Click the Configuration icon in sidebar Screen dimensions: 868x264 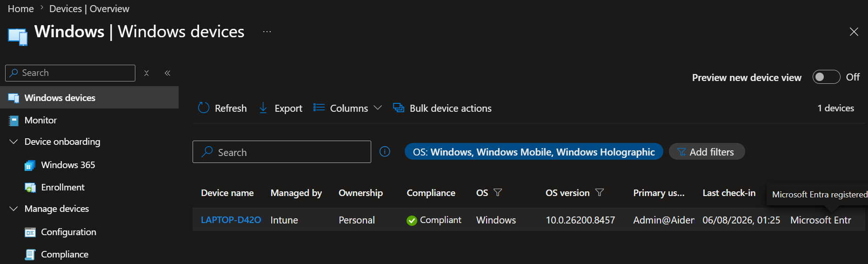(x=30, y=232)
